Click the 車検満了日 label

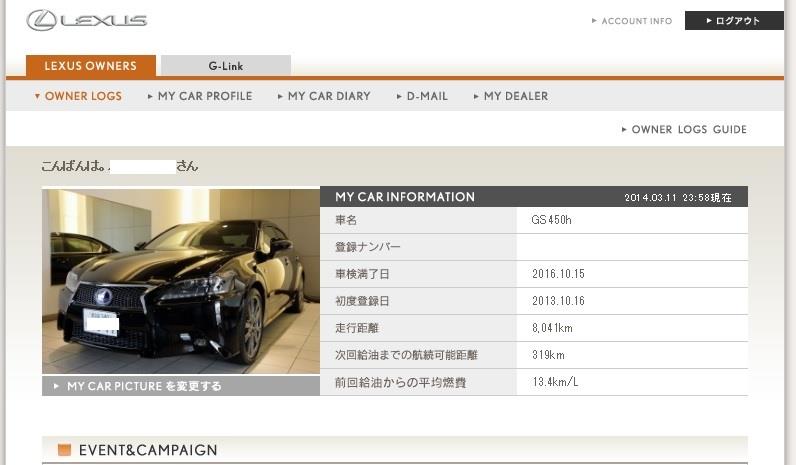(362, 274)
